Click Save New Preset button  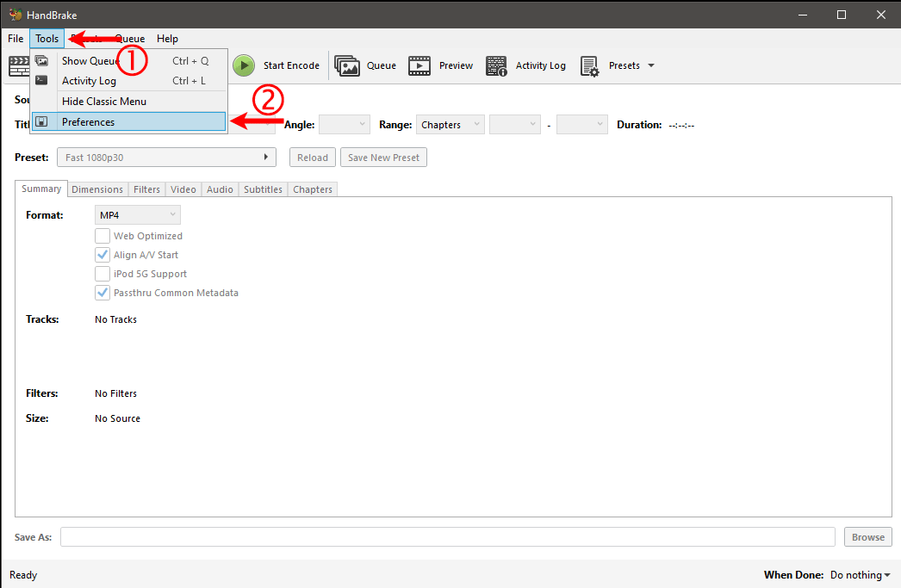(x=384, y=158)
